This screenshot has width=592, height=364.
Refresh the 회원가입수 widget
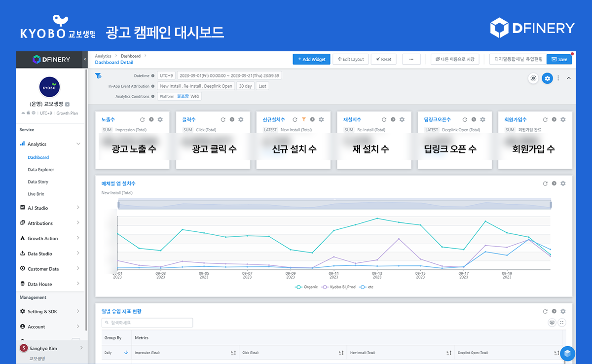coord(545,119)
